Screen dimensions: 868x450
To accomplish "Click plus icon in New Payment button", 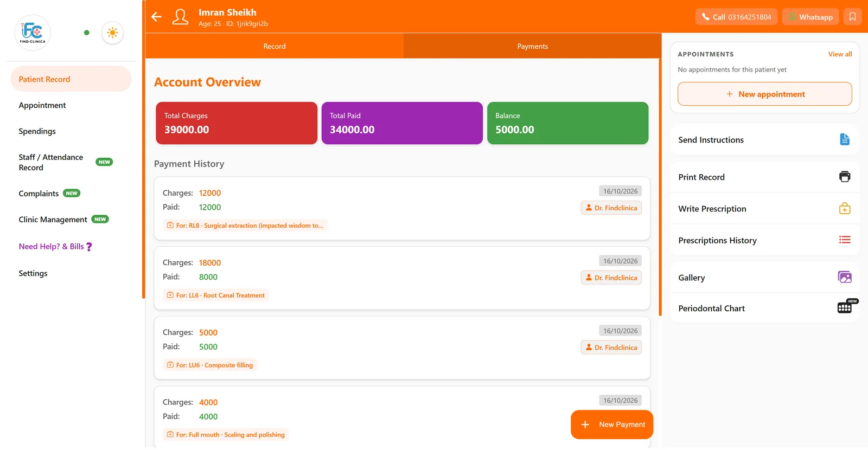I will 585,425.
